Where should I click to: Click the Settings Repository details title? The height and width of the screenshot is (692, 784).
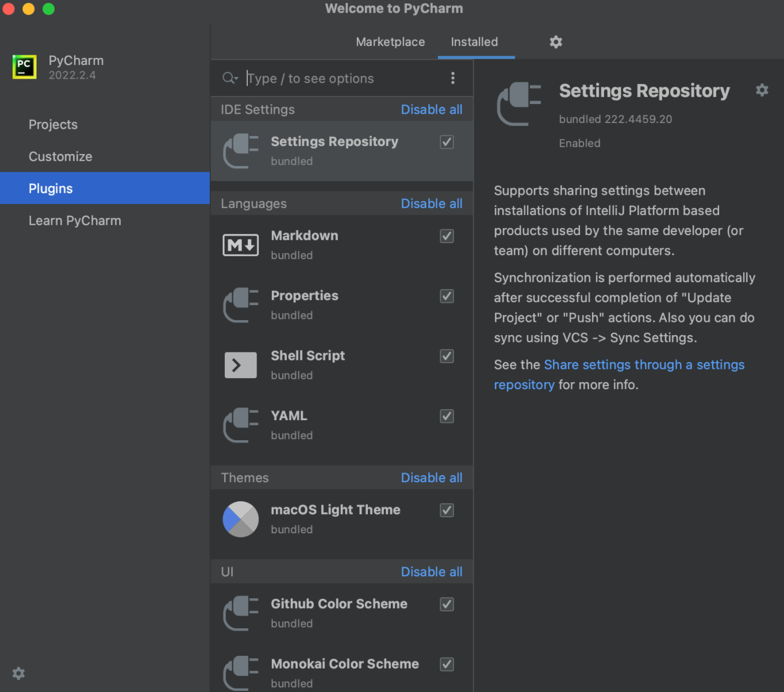[644, 91]
